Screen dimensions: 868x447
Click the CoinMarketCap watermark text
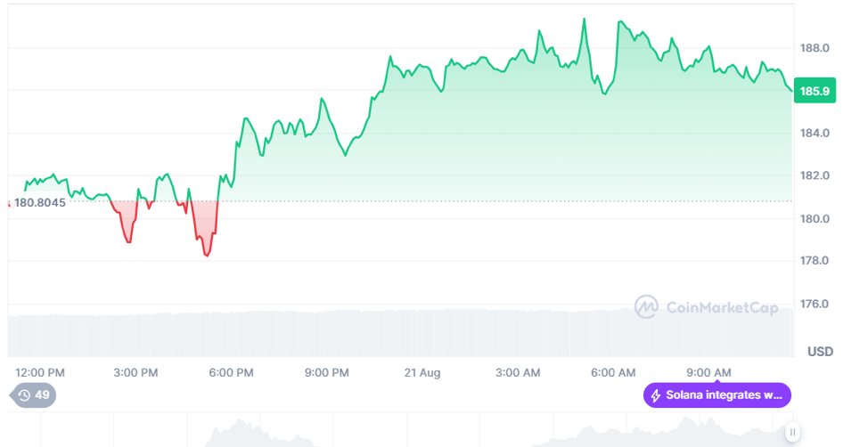(x=722, y=308)
